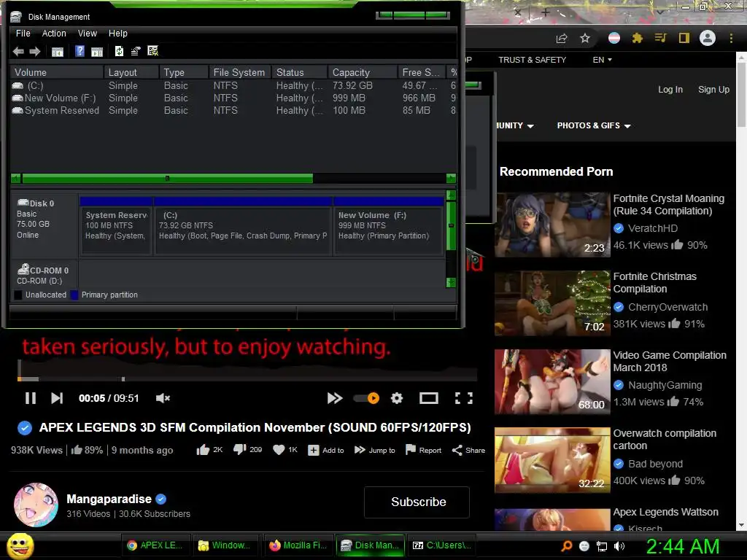This screenshot has width=747, height=560.
Task: Open the smiley Start button on taskbar
Action: click(20, 546)
